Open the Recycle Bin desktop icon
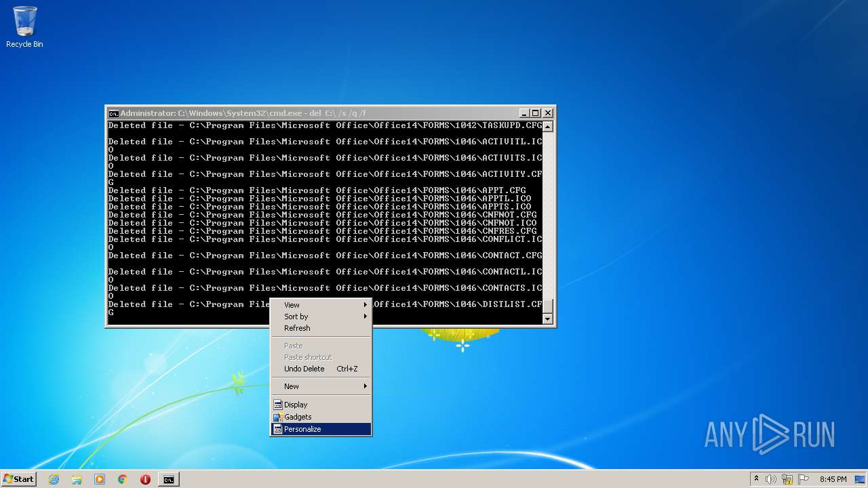The height and width of the screenshot is (488, 868). point(24,27)
